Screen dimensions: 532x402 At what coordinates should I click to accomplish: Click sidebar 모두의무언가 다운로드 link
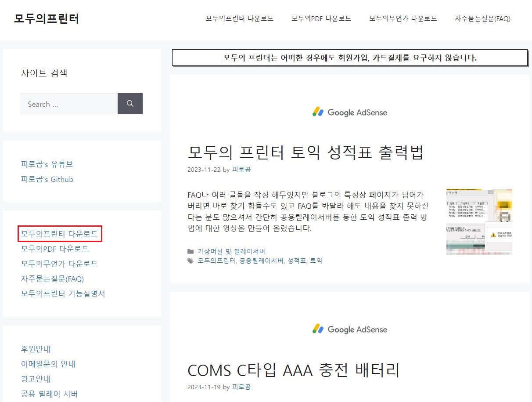[59, 264]
